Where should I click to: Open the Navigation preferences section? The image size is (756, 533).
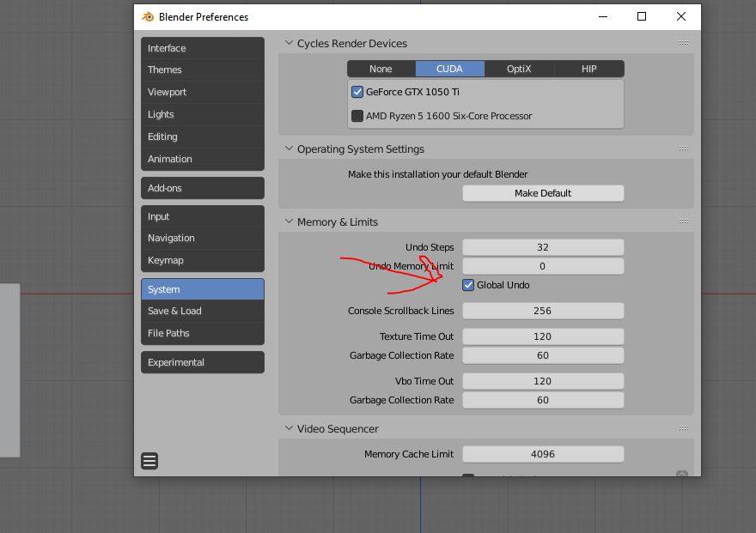pyautogui.click(x=203, y=238)
